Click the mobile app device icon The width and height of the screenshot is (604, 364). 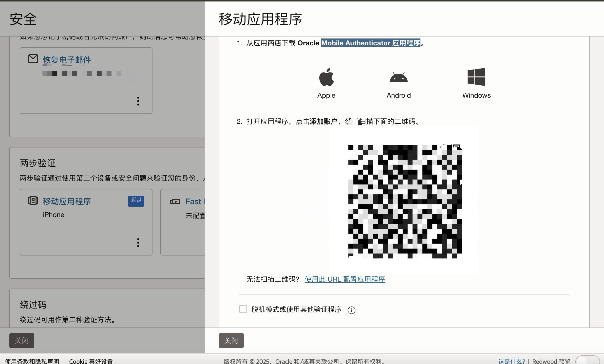pyautogui.click(x=33, y=200)
